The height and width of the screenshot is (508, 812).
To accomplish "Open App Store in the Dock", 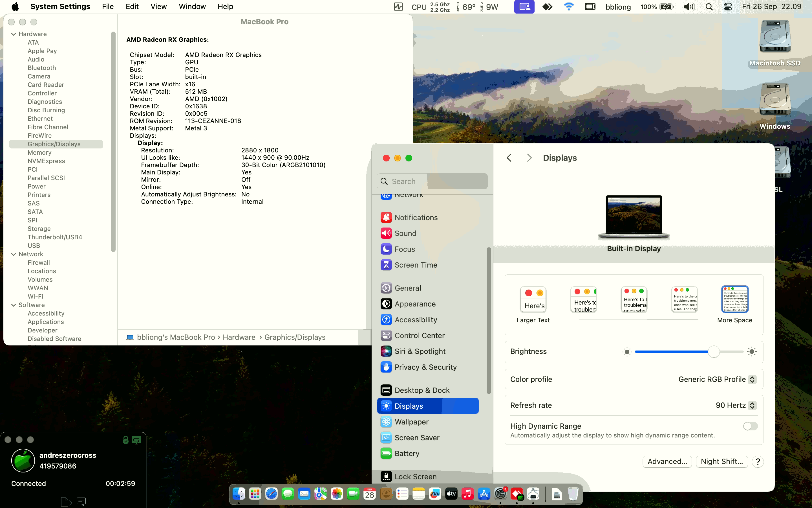I will click(x=484, y=494).
